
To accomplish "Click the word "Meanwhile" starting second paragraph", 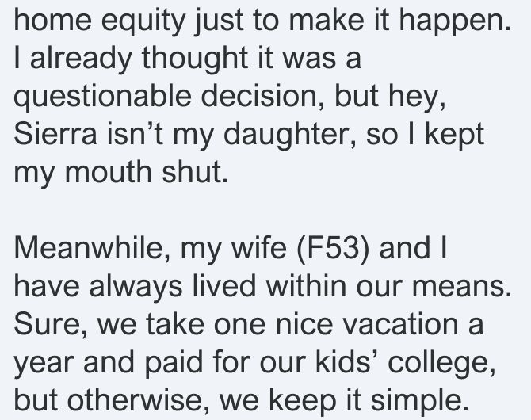I will tap(92, 249).
